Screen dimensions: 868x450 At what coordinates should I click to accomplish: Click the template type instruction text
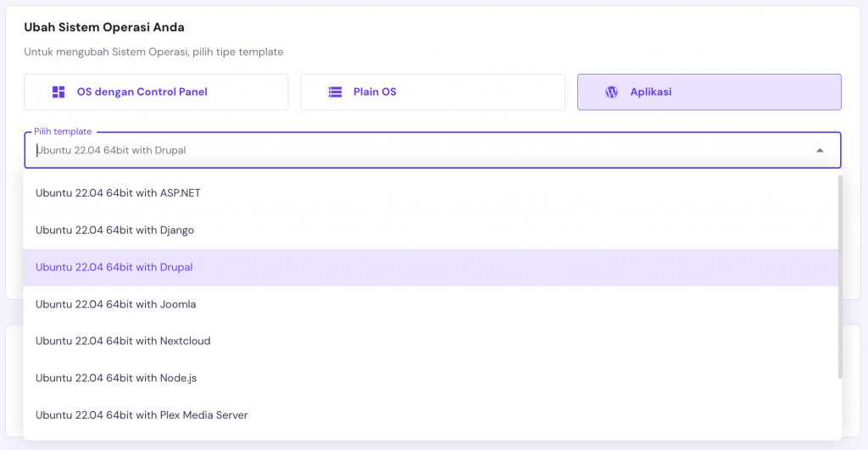pyautogui.click(x=153, y=52)
